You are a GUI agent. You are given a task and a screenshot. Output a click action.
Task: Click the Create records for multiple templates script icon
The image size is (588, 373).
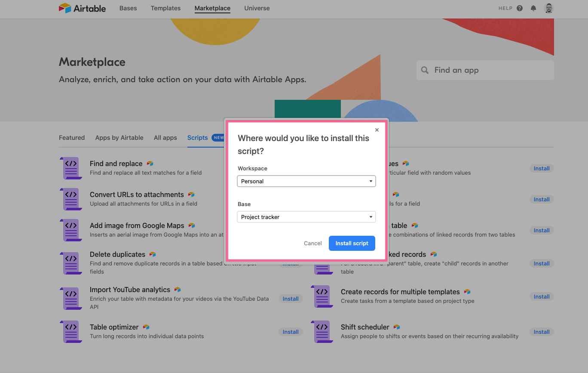(322, 296)
